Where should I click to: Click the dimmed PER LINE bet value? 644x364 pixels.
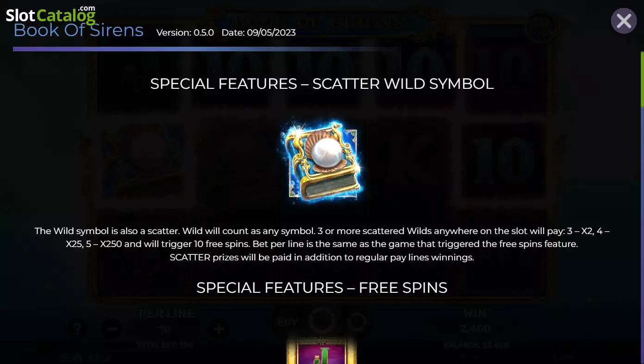click(165, 329)
